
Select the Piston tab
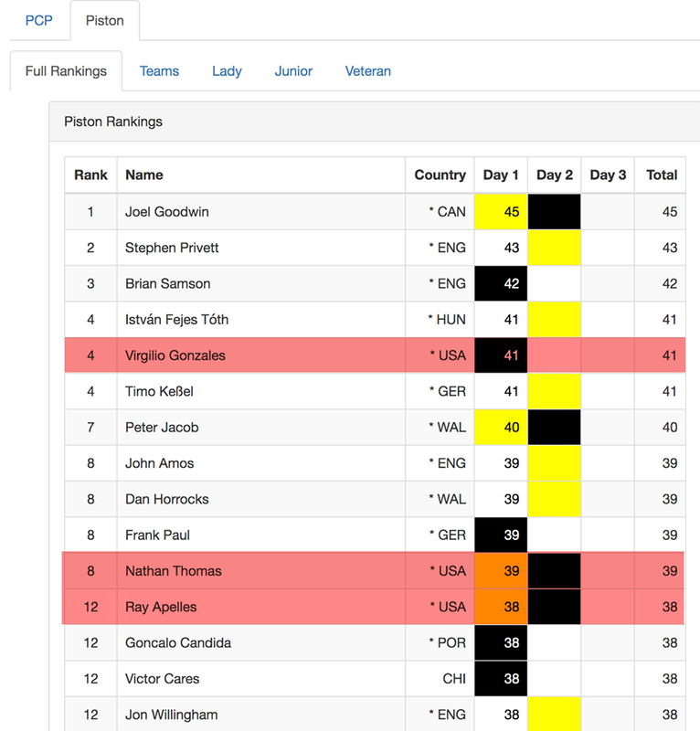(105, 20)
